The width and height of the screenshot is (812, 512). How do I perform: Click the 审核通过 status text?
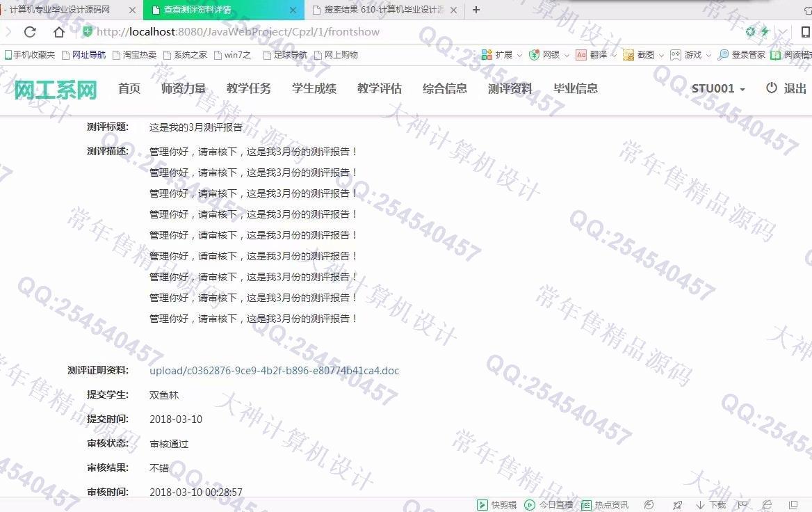[x=169, y=444]
